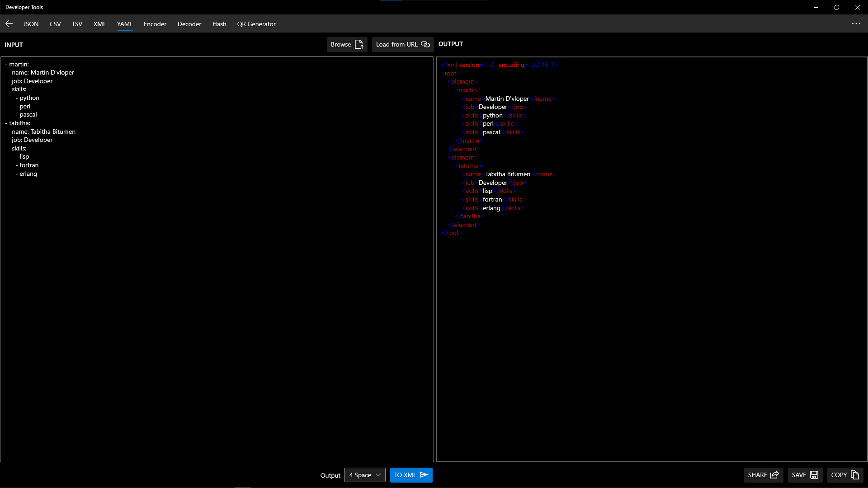The image size is (868, 488).
Task: Click the back arrow icon
Action: (9, 23)
